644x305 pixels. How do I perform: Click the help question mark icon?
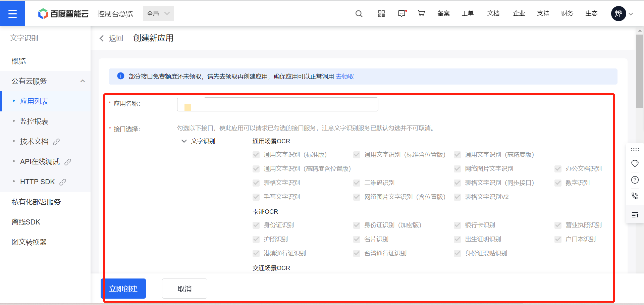[x=635, y=180]
